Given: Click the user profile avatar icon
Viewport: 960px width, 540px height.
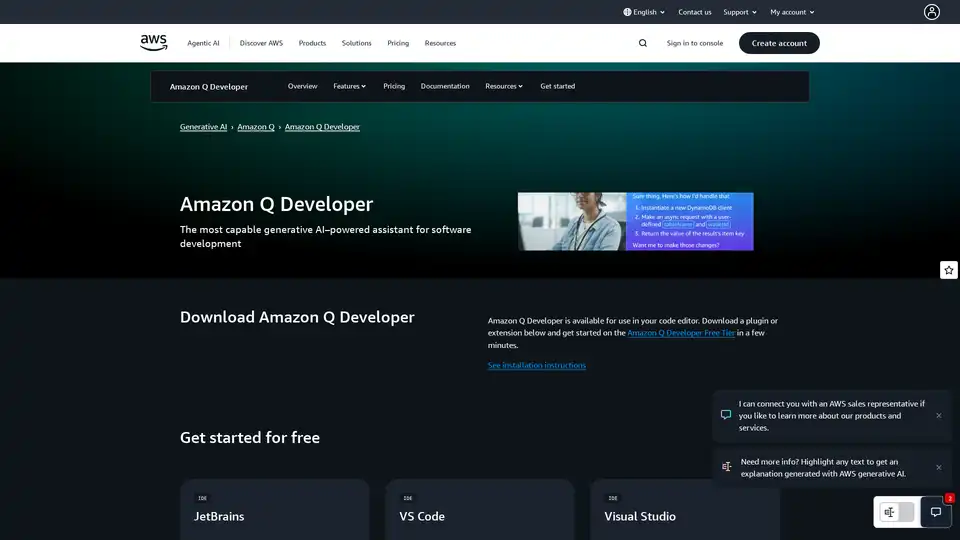Looking at the screenshot, I should point(932,12).
